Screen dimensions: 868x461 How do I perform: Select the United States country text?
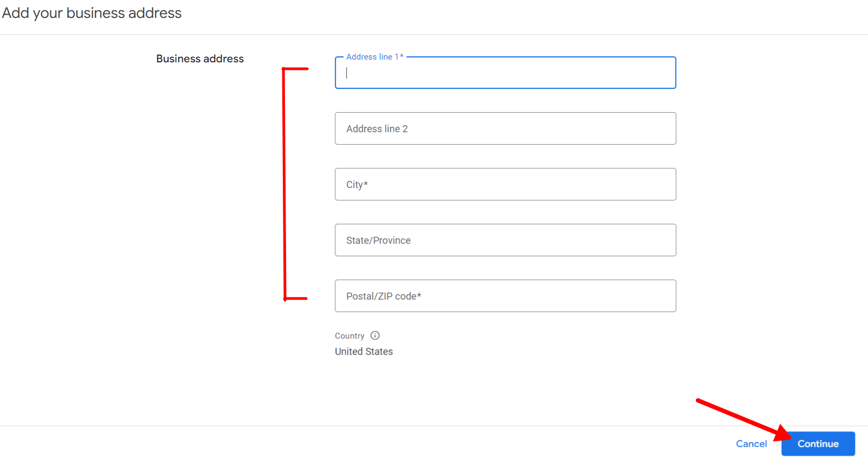pyautogui.click(x=364, y=351)
